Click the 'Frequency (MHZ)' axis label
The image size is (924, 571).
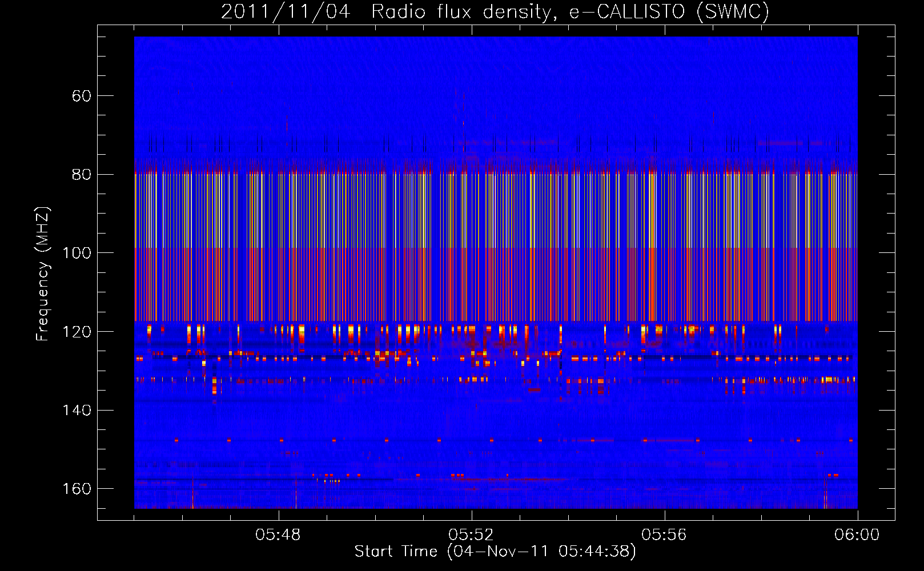43,274
